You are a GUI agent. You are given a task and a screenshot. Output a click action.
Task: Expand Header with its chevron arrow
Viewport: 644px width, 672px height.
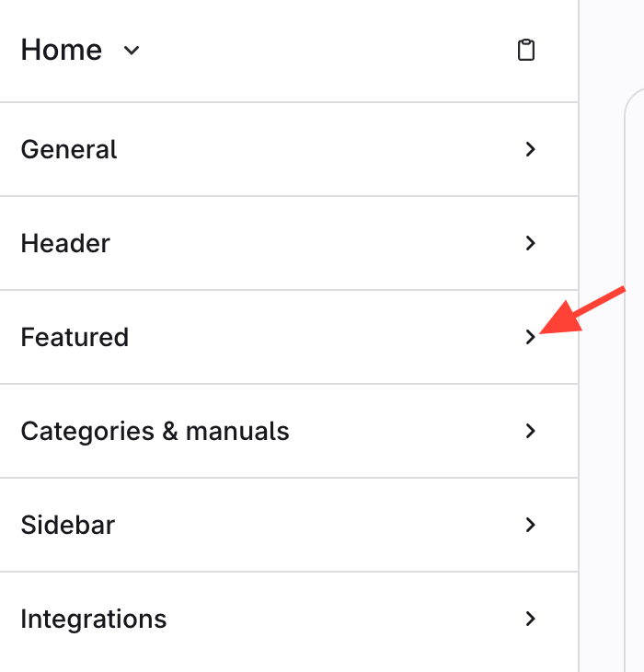[530, 243]
